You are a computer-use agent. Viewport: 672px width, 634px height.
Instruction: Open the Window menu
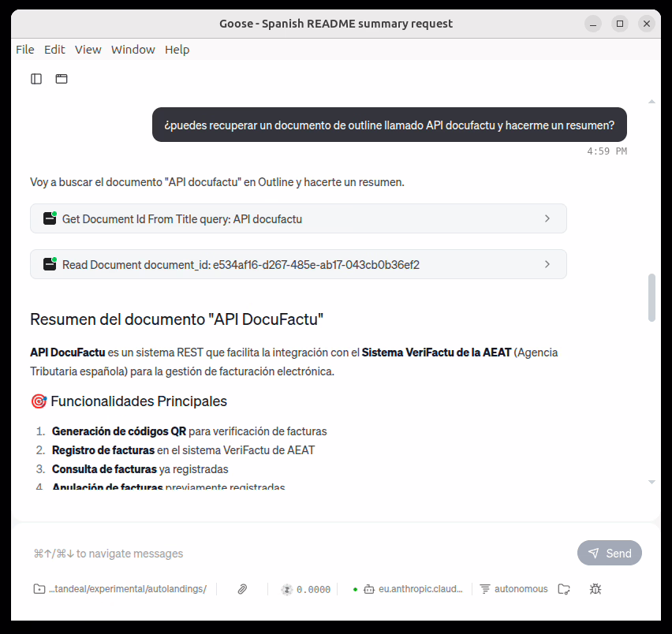(133, 50)
